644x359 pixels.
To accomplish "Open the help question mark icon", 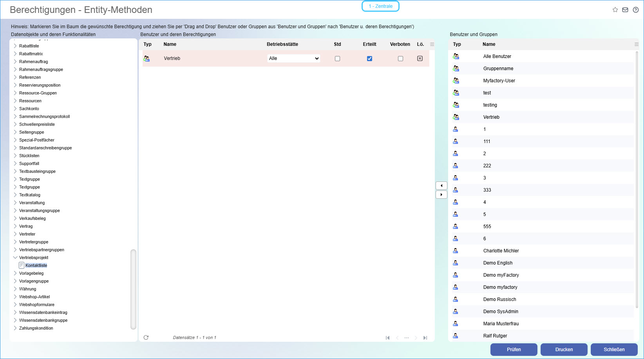I will (636, 10).
